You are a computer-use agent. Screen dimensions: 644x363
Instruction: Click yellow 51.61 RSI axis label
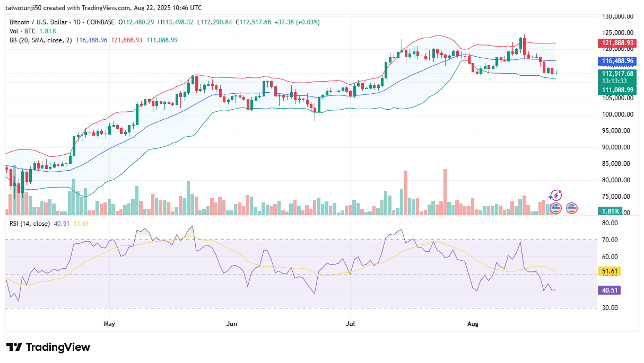(610, 271)
